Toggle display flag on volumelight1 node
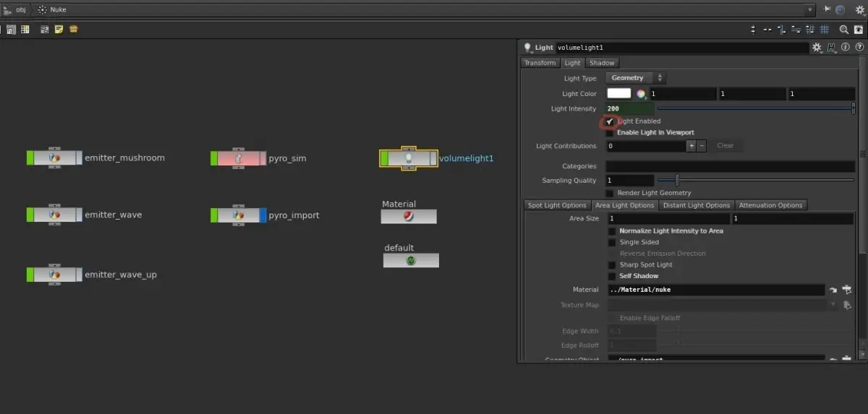The image size is (868, 414). 434,158
